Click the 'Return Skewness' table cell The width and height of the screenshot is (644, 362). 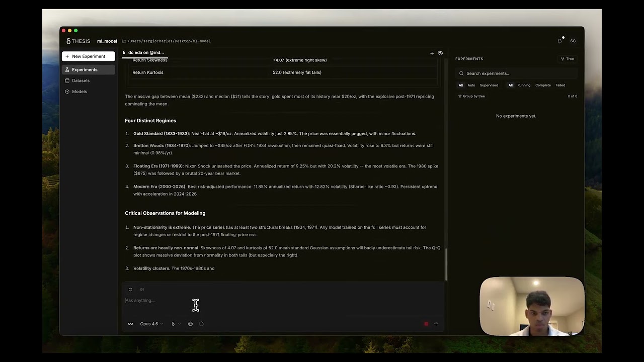[150, 60]
